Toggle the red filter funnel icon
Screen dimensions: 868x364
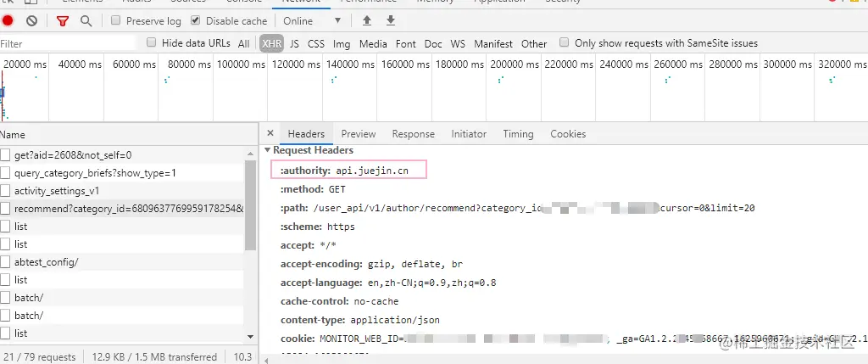click(x=63, y=21)
